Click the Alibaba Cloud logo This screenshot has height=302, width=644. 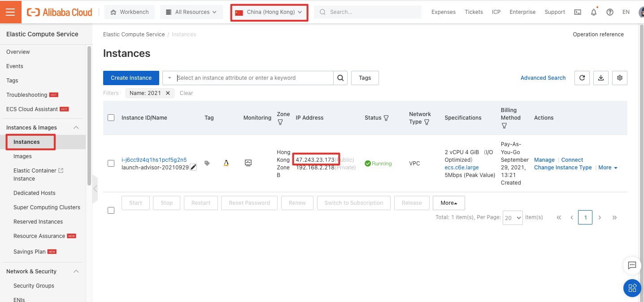60,12
